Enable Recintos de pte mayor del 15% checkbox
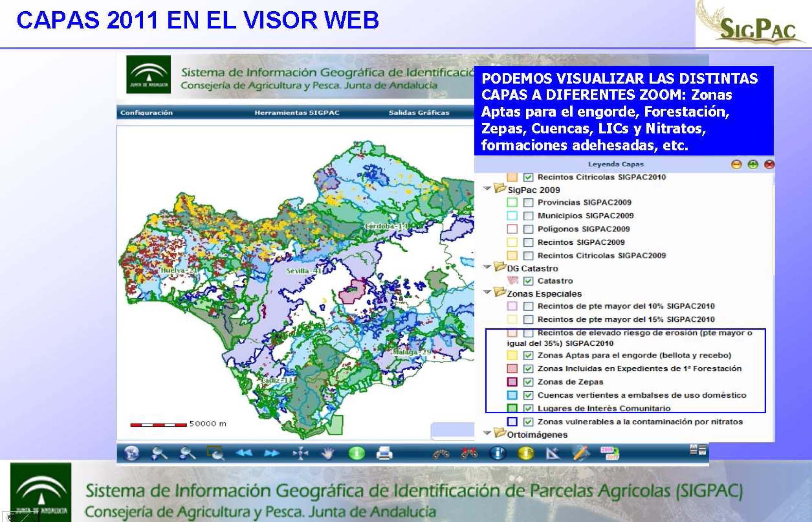812x522 pixels. point(528,320)
